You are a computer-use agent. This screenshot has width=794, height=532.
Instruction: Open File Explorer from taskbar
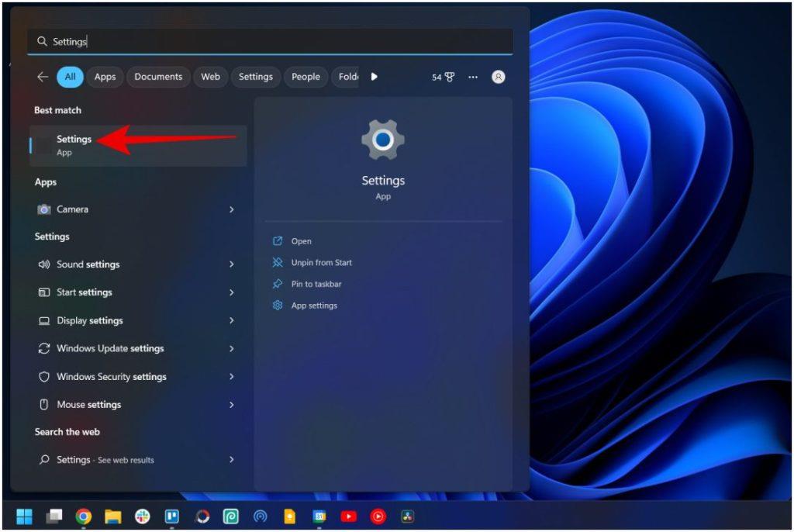point(113,516)
